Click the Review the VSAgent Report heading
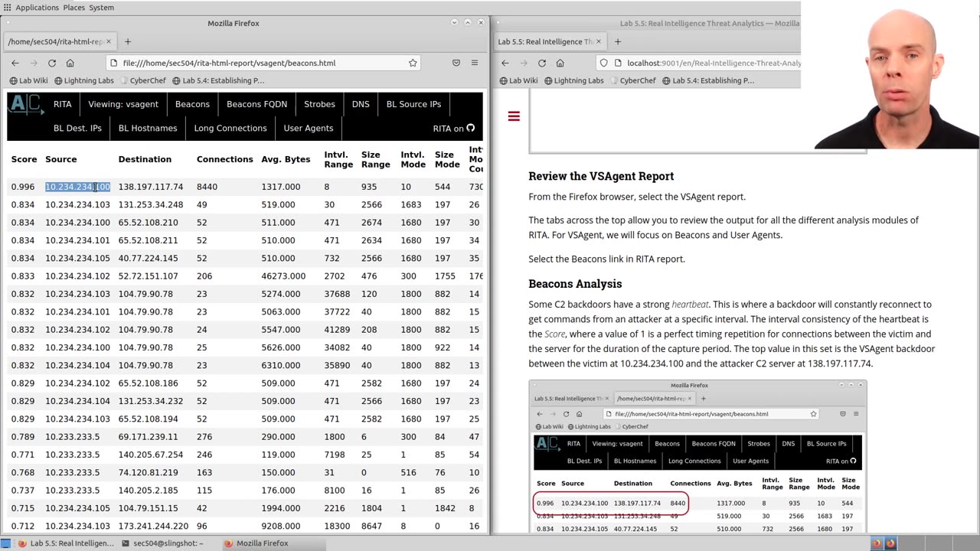The height and width of the screenshot is (551, 980). (x=601, y=176)
